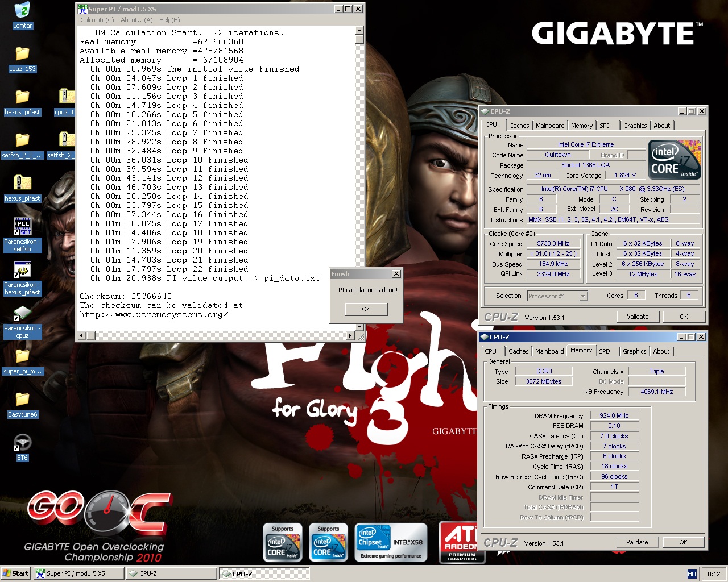Open Graphics tab in lower CPU-Z window
The image size is (728, 582).
(x=634, y=351)
